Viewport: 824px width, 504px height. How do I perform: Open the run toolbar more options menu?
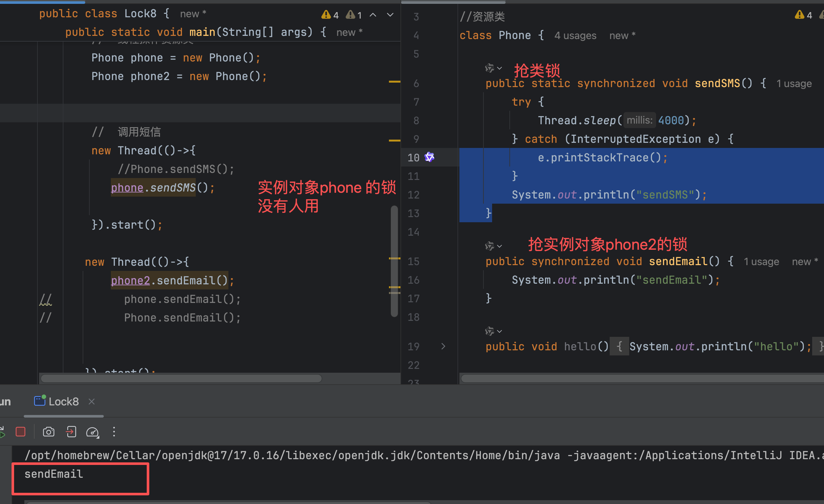114,432
